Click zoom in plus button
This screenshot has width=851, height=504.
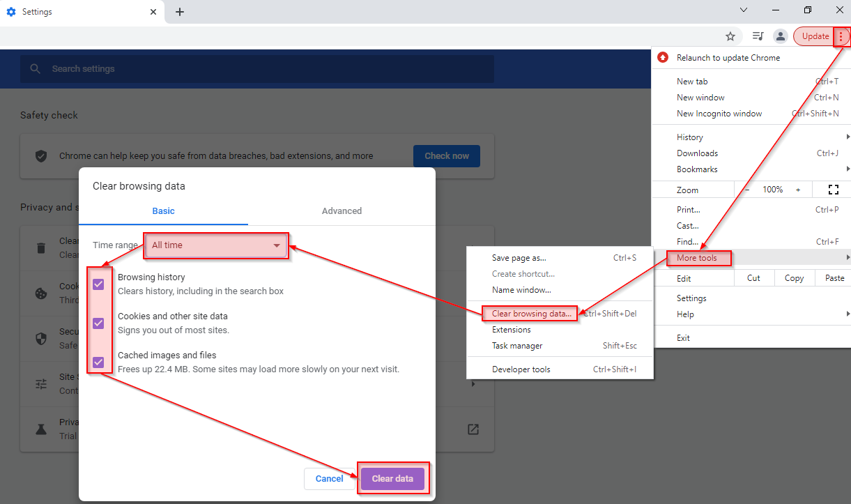[798, 190]
